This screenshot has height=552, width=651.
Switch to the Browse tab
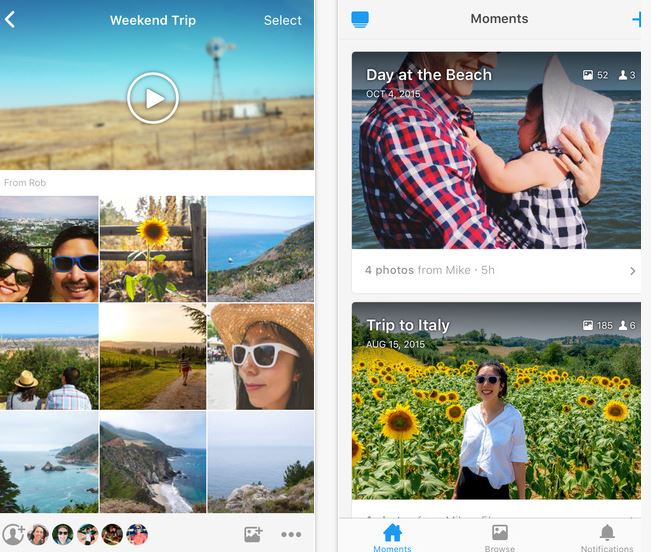(x=499, y=537)
